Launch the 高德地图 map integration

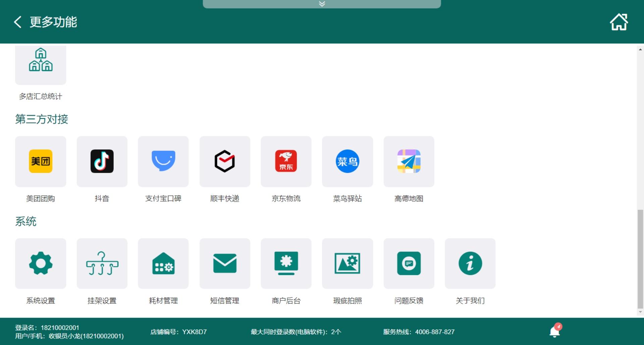coord(409,161)
